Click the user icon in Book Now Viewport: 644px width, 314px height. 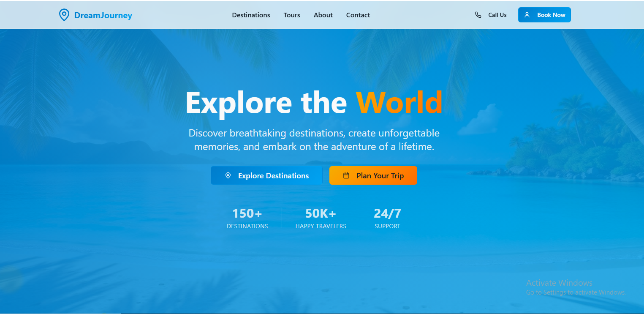pos(527,15)
